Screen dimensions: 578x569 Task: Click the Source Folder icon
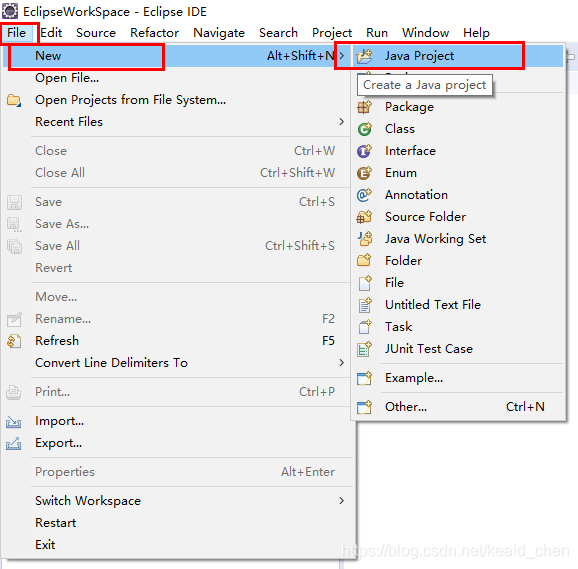tap(365, 217)
